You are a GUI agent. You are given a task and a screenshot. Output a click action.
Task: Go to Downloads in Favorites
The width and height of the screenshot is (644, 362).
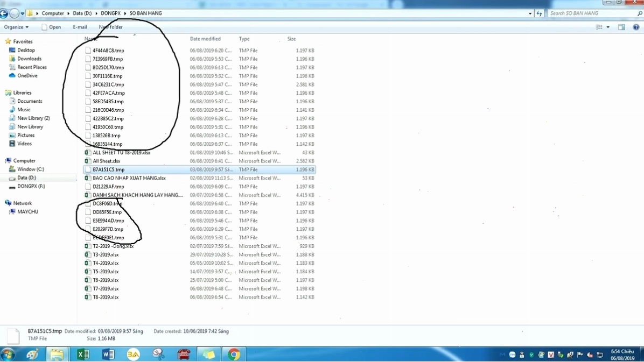tap(29, 59)
